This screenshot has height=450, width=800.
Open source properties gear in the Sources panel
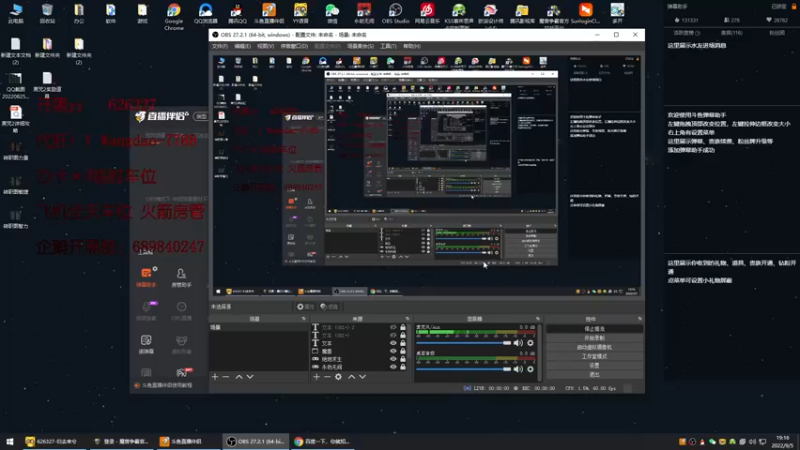[338, 377]
